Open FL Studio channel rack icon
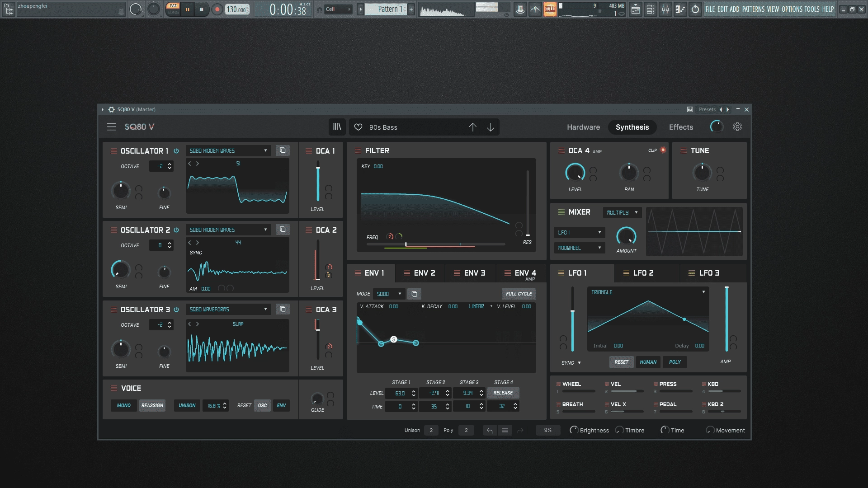The width and height of the screenshot is (868, 488). tap(651, 9)
